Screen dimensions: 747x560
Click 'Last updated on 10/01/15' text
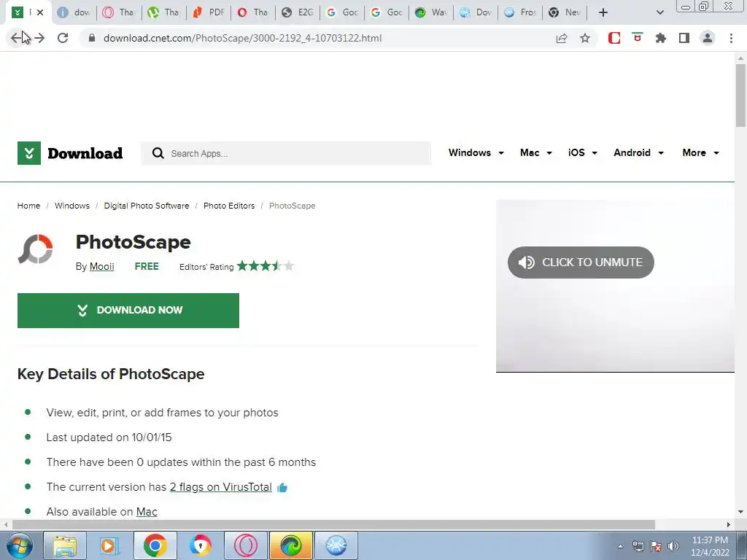109,437
